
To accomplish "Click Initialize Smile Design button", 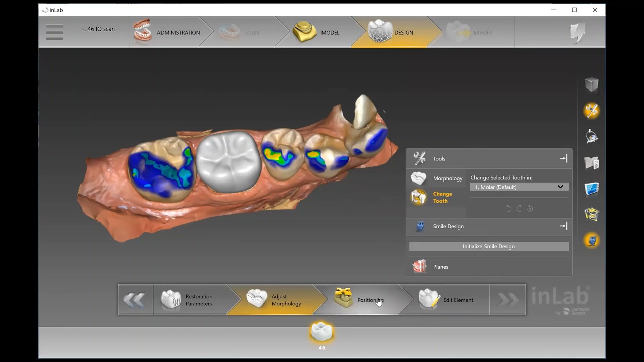I will click(x=489, y=246).
